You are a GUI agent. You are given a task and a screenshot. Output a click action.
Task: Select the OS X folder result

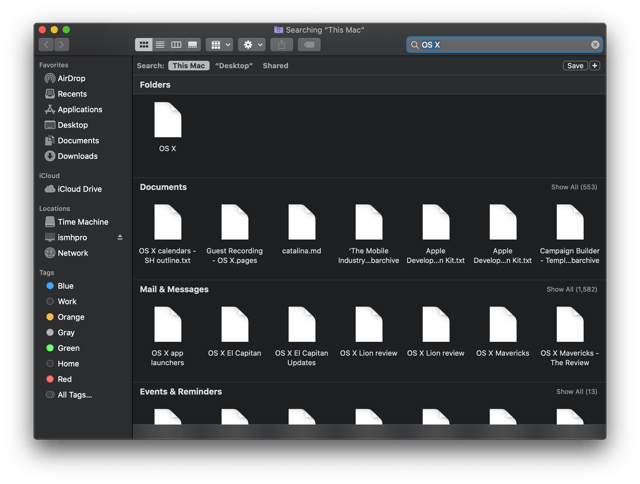167,127
